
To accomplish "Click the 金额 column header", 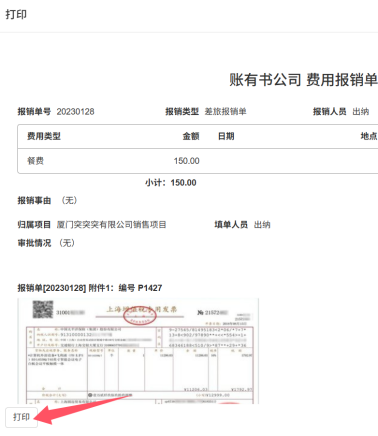I will pos(191,136).
